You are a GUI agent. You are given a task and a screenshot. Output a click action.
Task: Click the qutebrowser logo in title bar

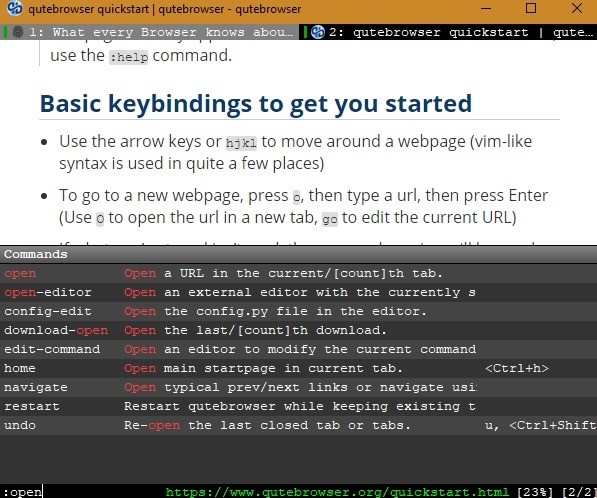(15, 8)
